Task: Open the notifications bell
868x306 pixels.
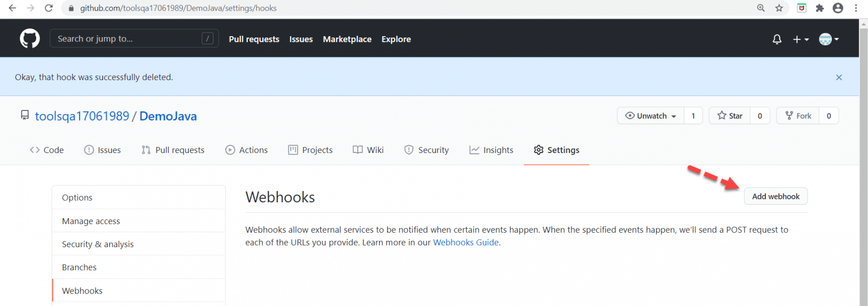Action: 777,39
